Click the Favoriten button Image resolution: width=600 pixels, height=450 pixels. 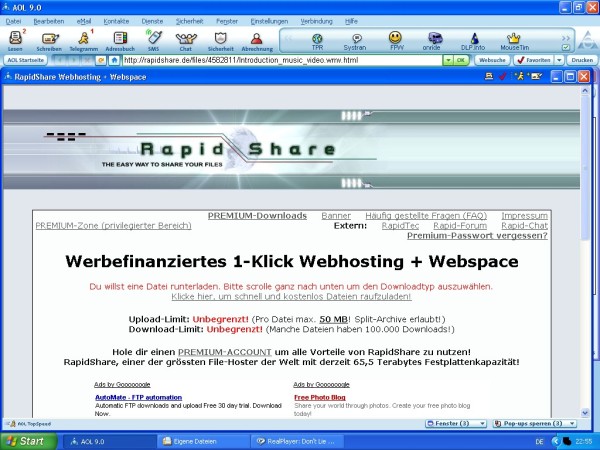click(534, 60)
